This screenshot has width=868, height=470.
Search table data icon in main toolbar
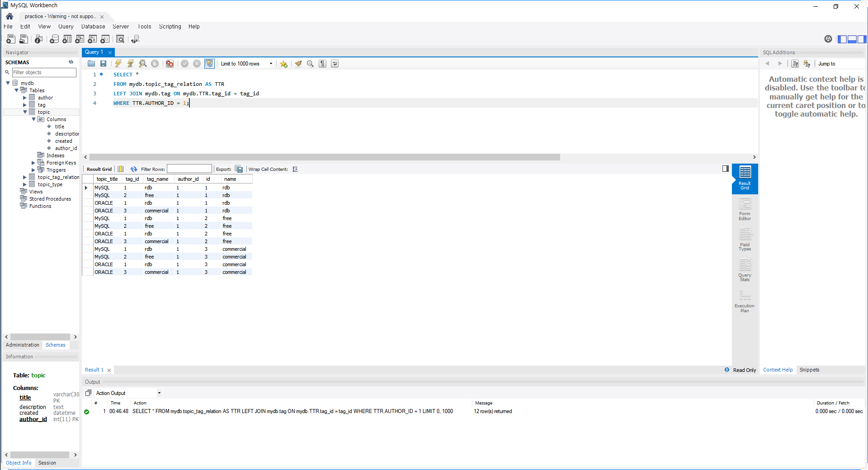pos(120,39)
